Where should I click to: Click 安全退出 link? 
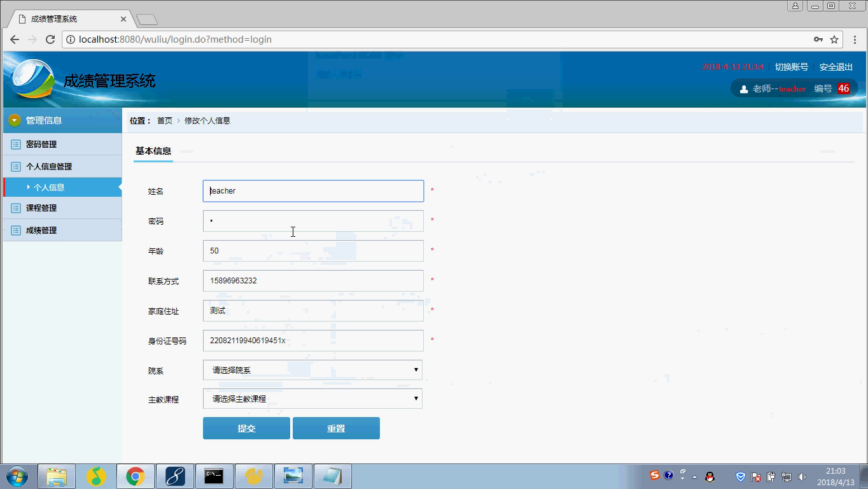pyautogui.click(x=836, y=67)
